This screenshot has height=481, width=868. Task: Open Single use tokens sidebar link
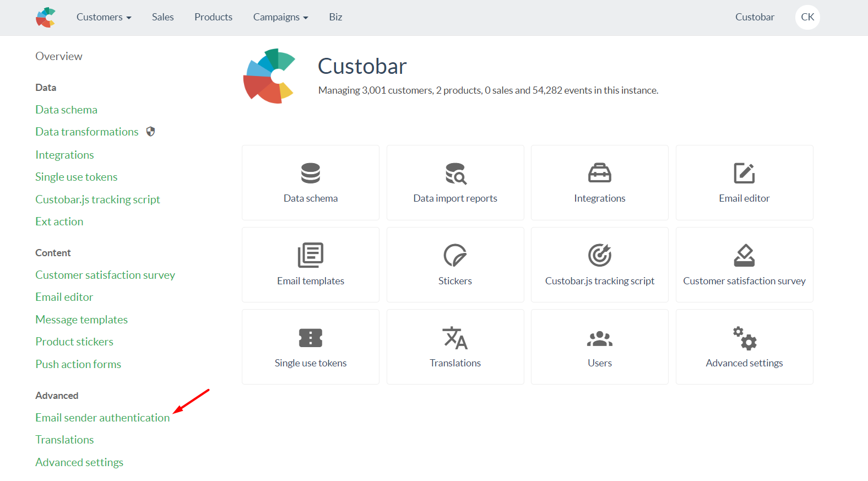tap(77, 177)
